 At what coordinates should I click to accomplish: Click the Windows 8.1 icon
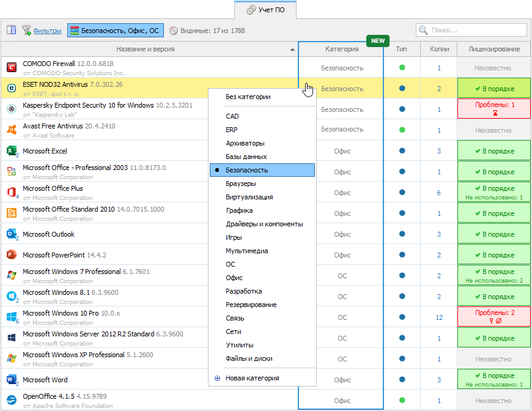(x=12, y=297)
